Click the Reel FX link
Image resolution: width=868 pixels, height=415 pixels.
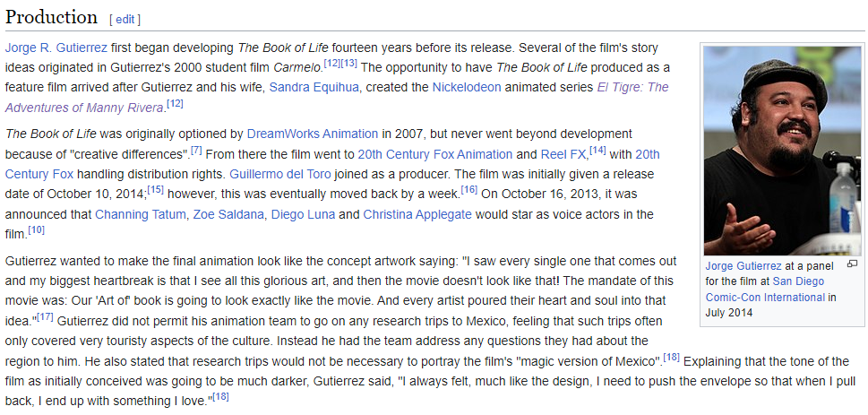pyautogui.click(x=563, y=153)
